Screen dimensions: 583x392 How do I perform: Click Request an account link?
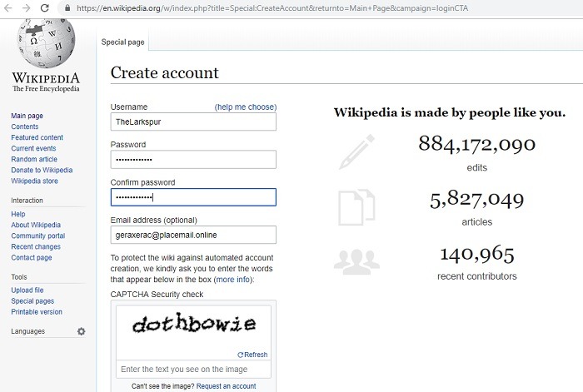226,386
